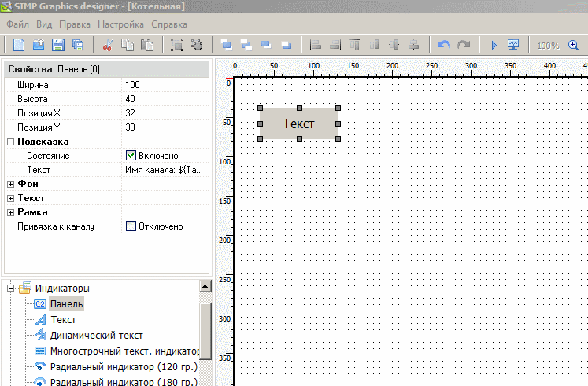
Task: Edit the tooltip text Имя канала field
Action: pyautogui.click(x=165, y=170)
